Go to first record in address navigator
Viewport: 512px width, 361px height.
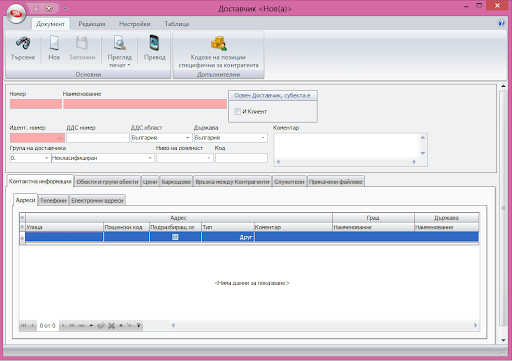tap(24, 325)
